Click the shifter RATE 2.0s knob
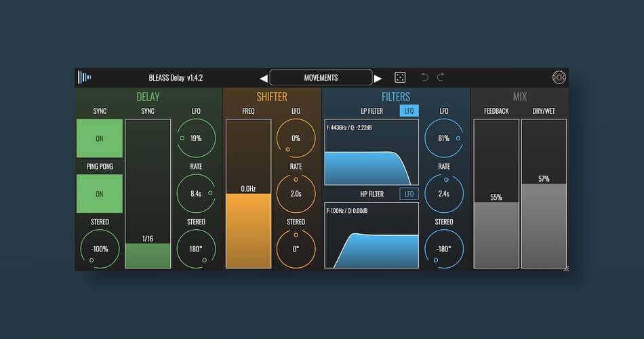 [296, 193]
